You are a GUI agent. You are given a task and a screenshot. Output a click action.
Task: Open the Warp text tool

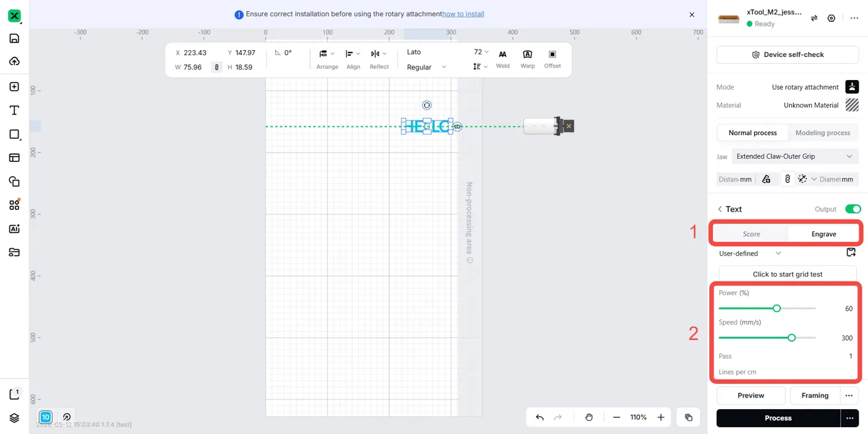(528, 60)
